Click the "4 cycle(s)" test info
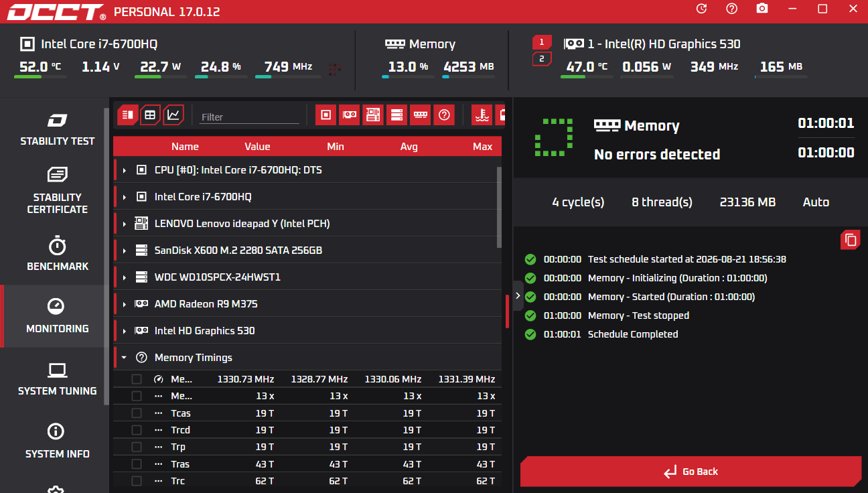Image resolution: width=868 pixels, height=493 pixels. tap(578, 202)
